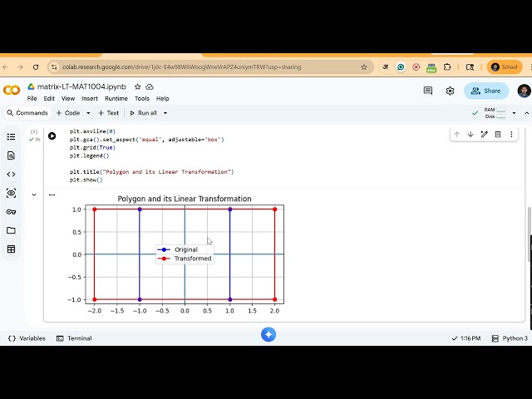This screenshot has width=532, height=399.
Task: Open the Runtime menu
Action: tap(116, 98)
